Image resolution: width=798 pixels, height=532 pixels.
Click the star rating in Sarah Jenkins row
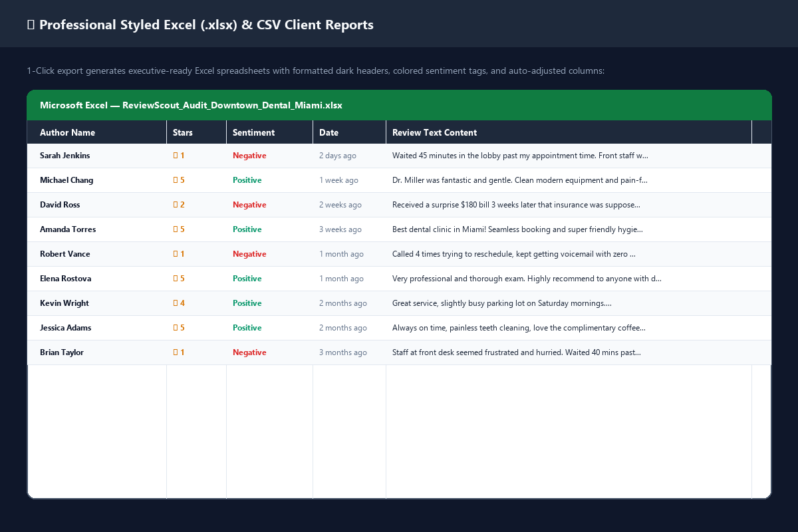pos(179,156)
